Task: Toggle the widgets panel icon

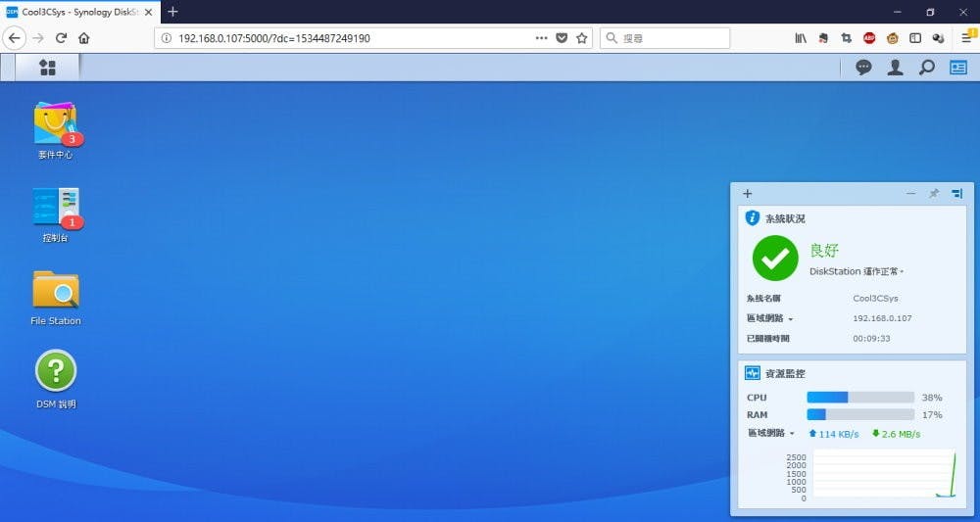Action: [958, 68]
